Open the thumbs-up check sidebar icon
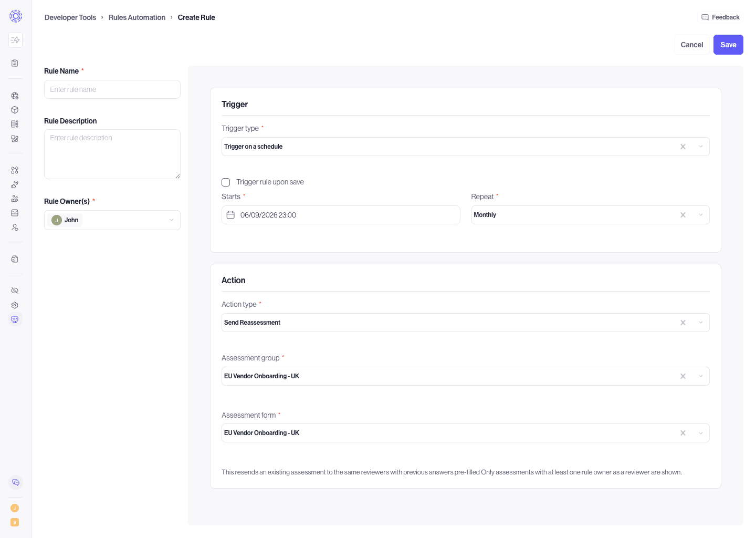The width and height of the screenshot is (756, 538). coord(15,184)
